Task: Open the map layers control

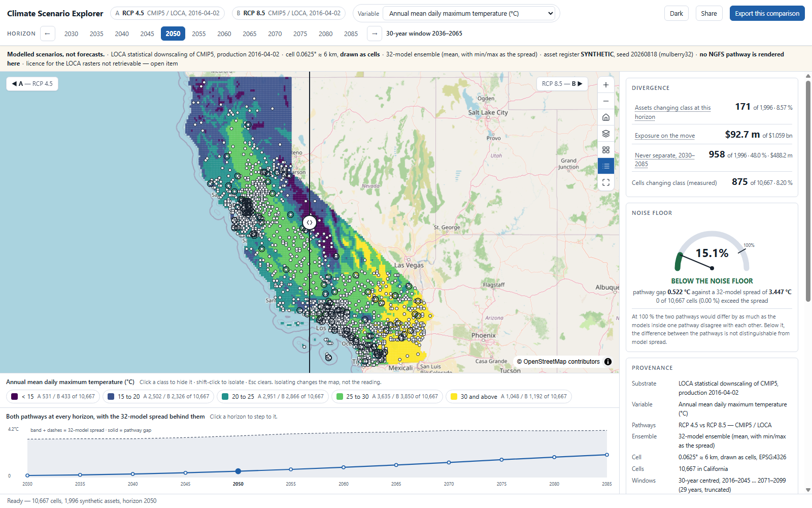Action: click(606, 134)
